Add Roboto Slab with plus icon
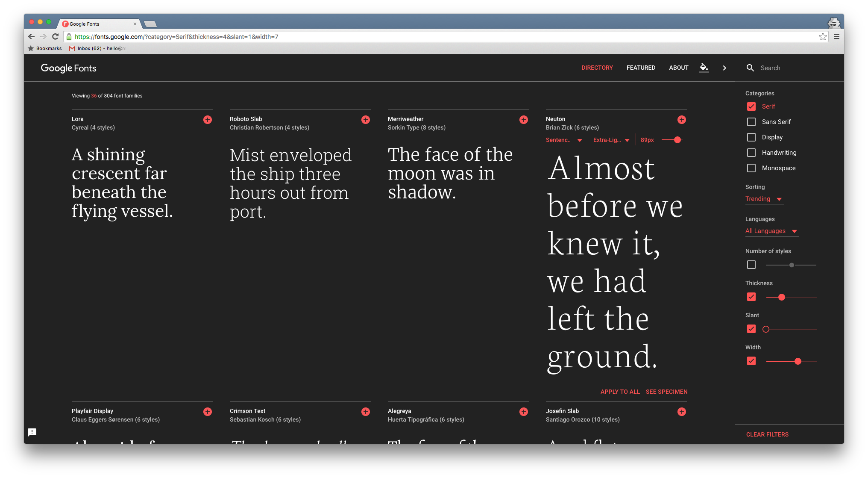This screenshot has height=478, width=868. [366, 120]
